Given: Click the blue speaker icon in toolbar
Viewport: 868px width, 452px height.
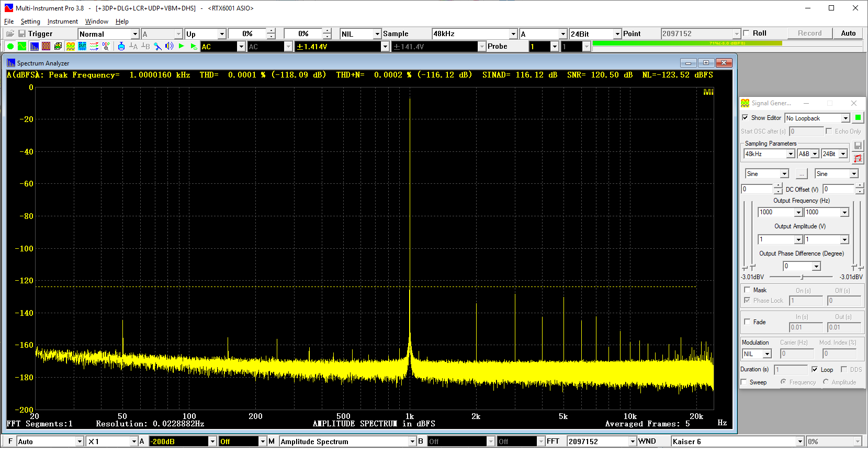Looking at the screenshot, I should coord(169,47).
